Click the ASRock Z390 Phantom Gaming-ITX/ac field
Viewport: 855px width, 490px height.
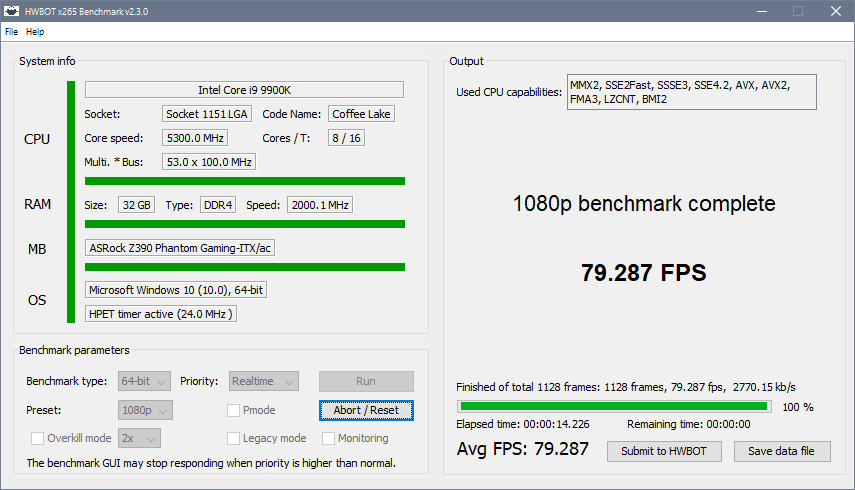click(x=180, y=248)
